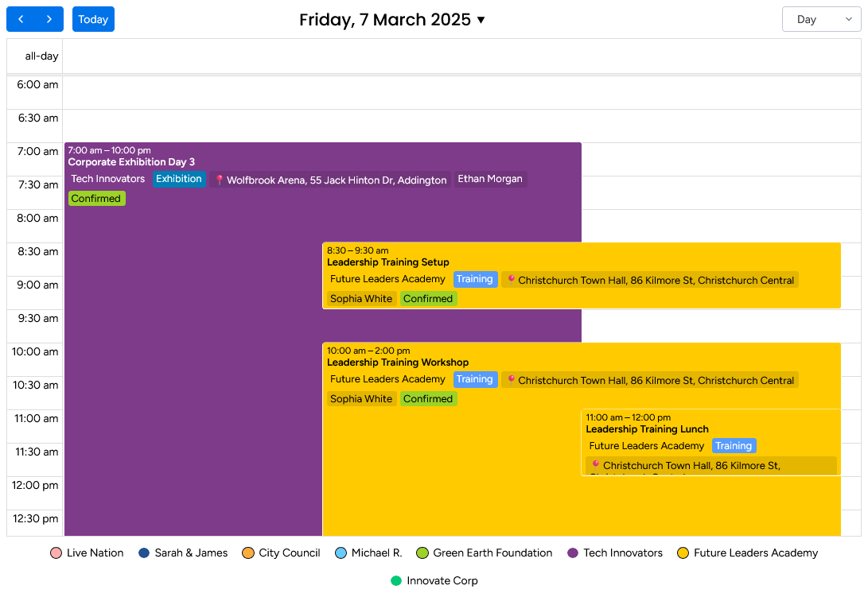868x601 pixels.
Task: Click the Wolfbrook Arena location pin icon
Action: 220,180
